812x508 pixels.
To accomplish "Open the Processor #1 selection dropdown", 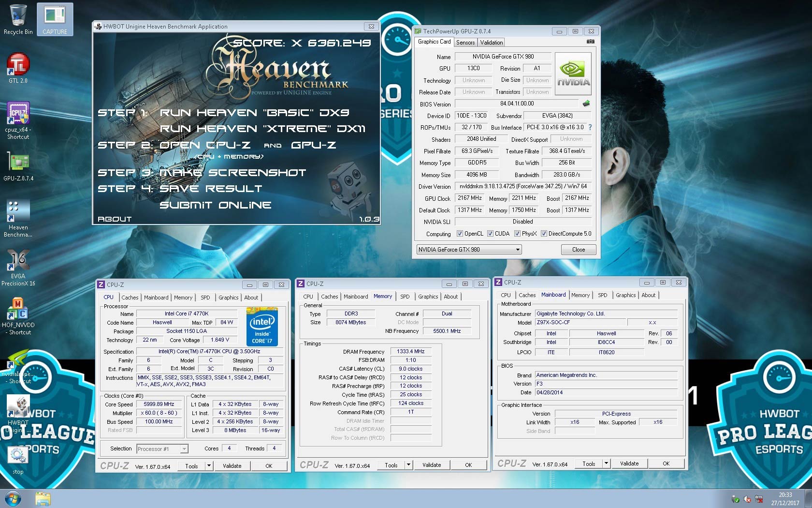I will pyautogui.click(x=162, y=449).
